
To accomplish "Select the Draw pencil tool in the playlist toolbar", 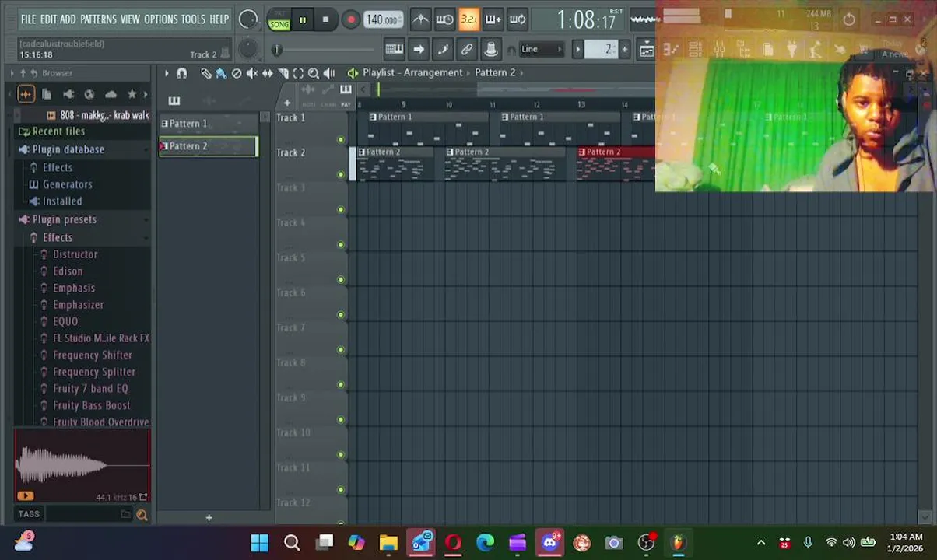I will coord(205,73).
